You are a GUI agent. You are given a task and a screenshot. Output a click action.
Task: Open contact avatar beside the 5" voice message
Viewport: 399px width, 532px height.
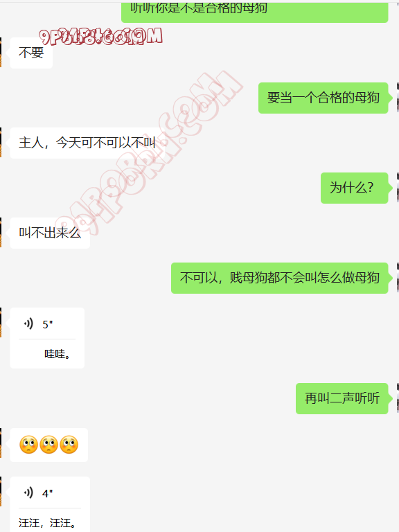pyautogui.click(x=1, y=322)
